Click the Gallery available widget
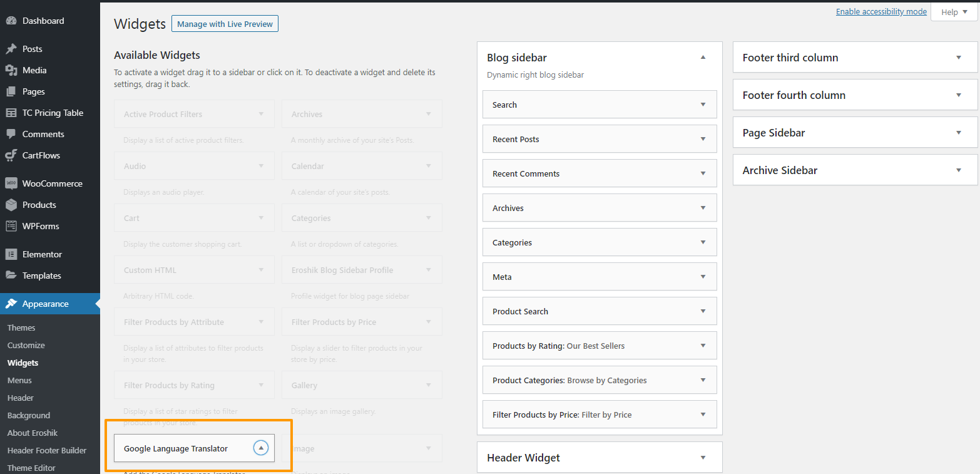980x474 pixels. click(362, 385)
